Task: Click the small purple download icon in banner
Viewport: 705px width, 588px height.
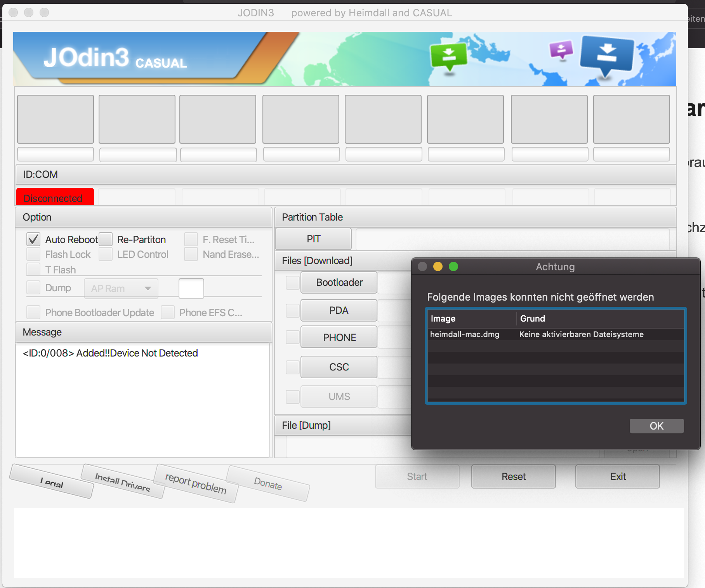Action: pyautogui.click(x=561, y=50)
